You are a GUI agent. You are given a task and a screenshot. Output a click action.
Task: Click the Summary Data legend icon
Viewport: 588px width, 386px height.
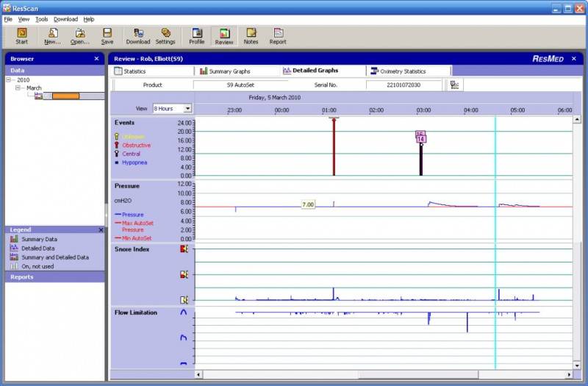14,239
